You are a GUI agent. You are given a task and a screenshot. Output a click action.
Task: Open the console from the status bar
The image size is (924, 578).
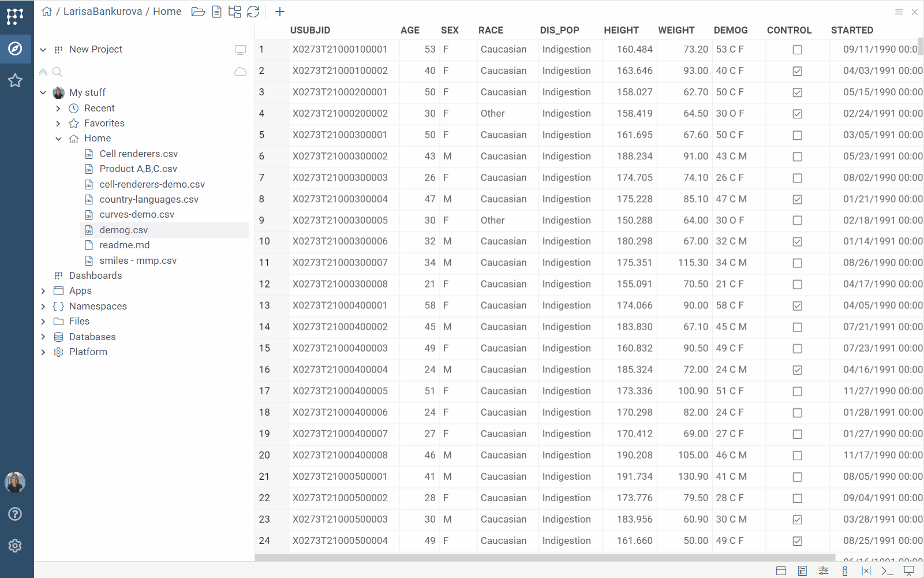click(x=887, y=570)
